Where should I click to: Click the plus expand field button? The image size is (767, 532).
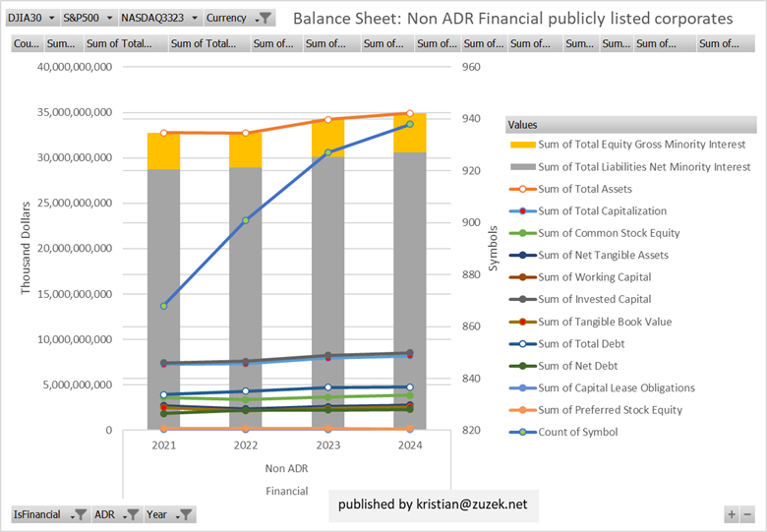[x=731, y=514]
